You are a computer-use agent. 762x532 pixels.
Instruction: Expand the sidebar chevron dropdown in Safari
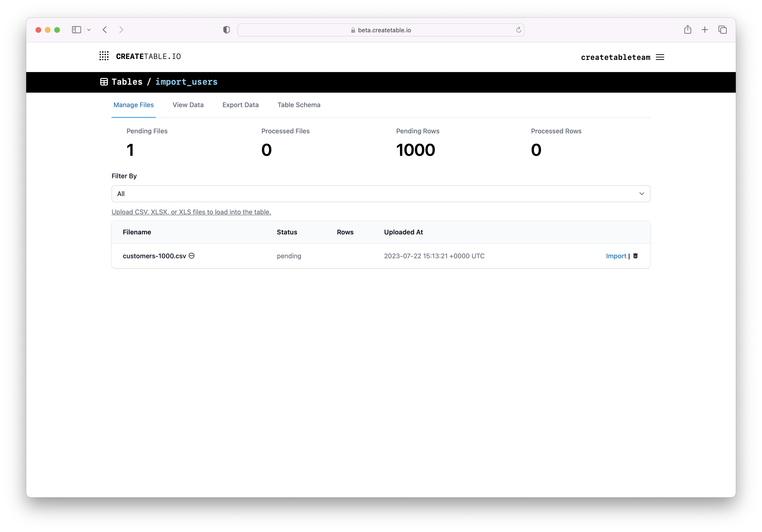[x=89, y=30]
